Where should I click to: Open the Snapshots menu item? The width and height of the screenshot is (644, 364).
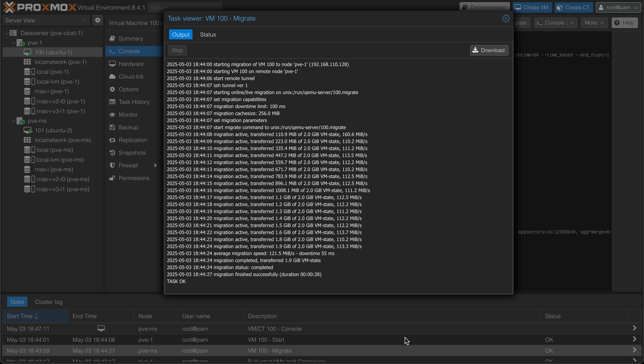pos(134,153)
